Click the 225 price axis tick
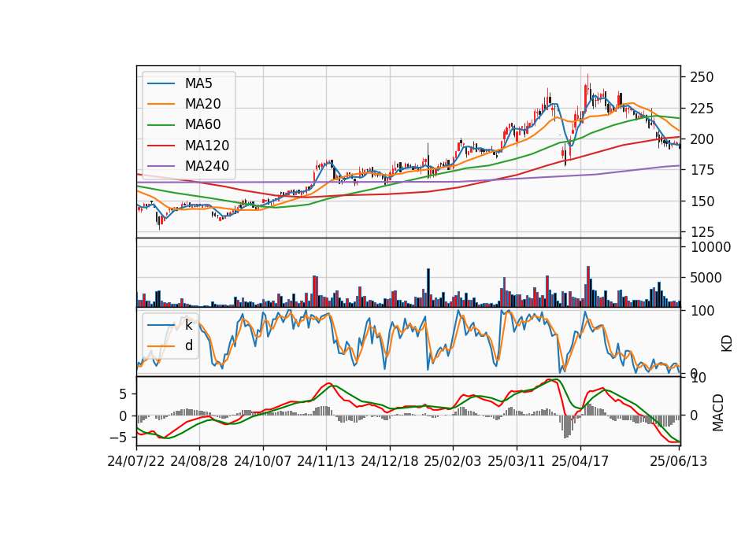This screenshot has height=543, width=756. point(702,109)
